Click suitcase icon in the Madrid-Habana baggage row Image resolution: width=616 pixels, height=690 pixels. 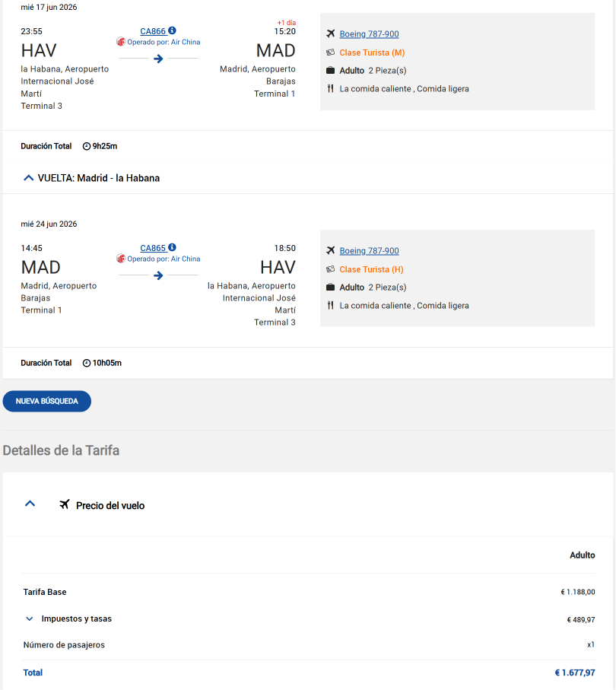[331, 288]
